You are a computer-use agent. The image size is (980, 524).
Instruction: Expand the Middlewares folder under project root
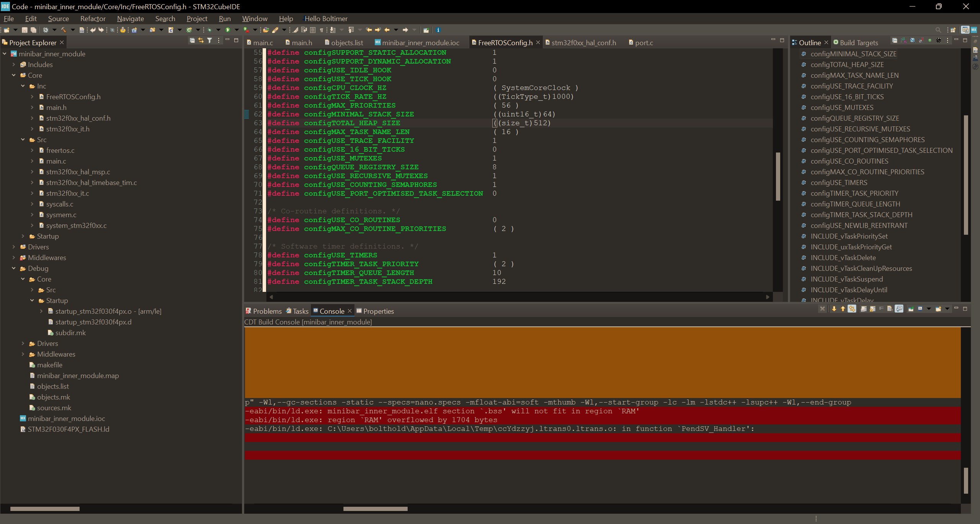point(14,258)
